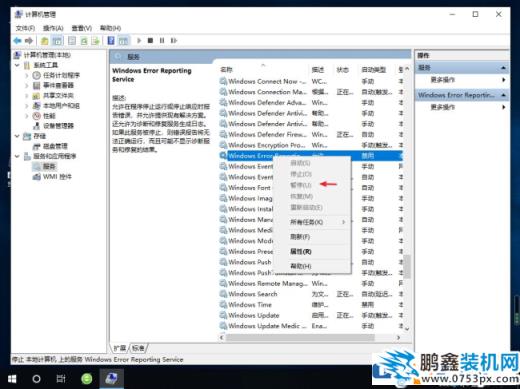This screenshot has height=389, width=520.
Task: Expand the 事件查看器 tree node
Action: (27, 86)
